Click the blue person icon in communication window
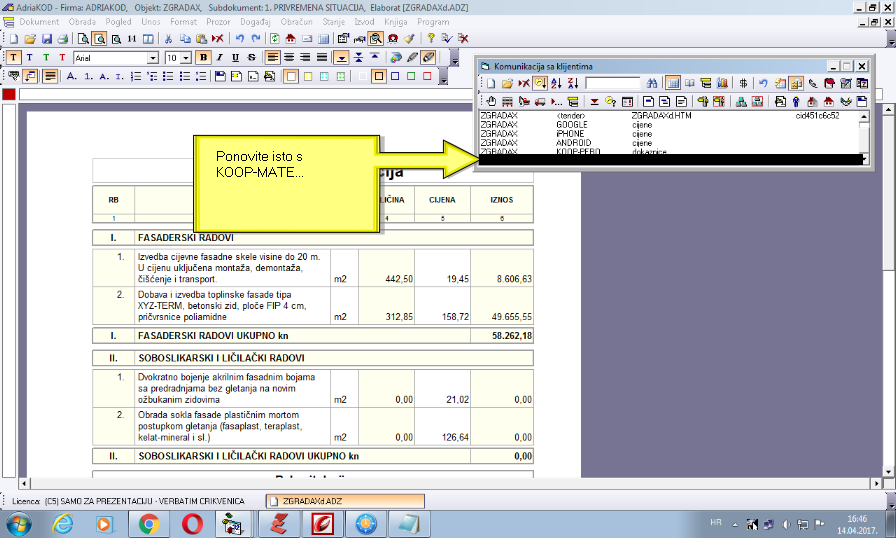 [796, 102]
